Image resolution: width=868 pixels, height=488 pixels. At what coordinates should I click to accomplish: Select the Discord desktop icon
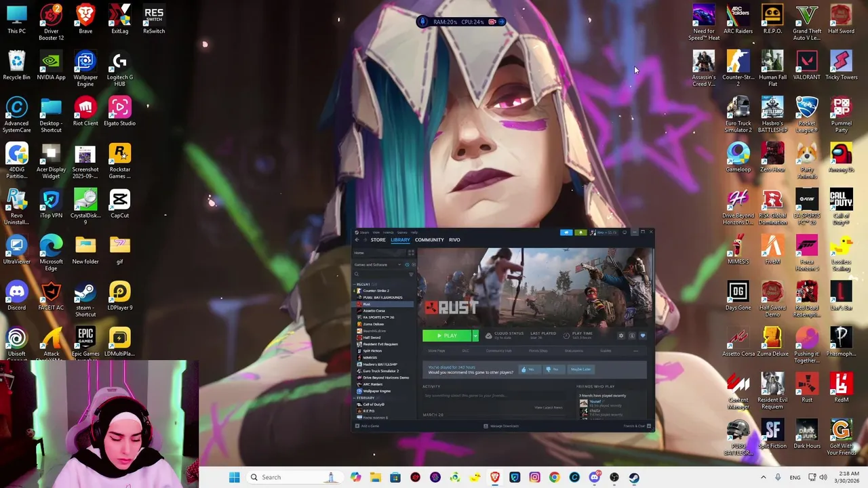[x=16, y=296]
